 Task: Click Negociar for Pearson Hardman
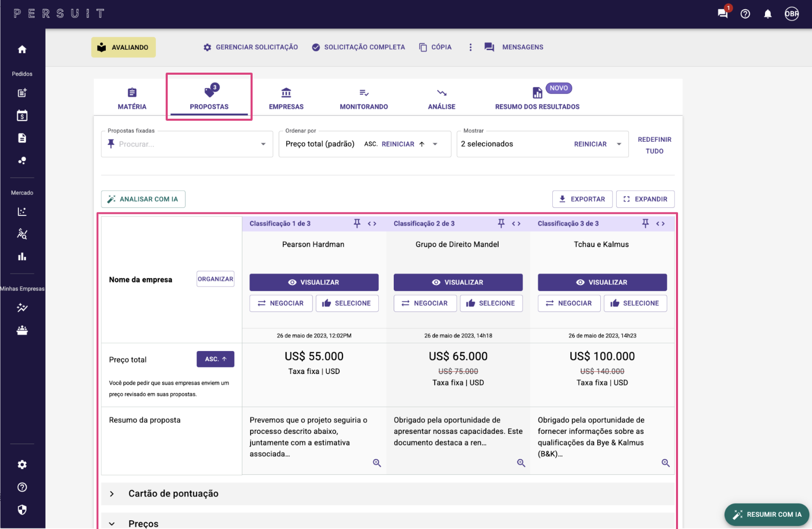(x=281, y=303)
